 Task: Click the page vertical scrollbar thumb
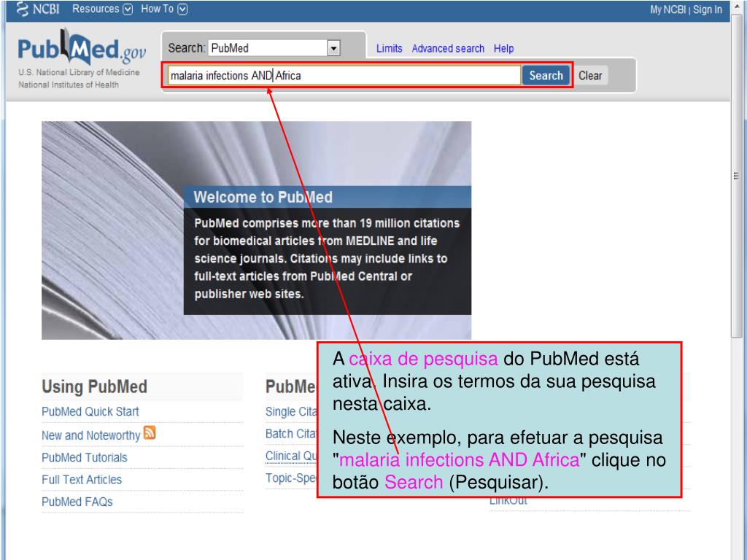736,176
